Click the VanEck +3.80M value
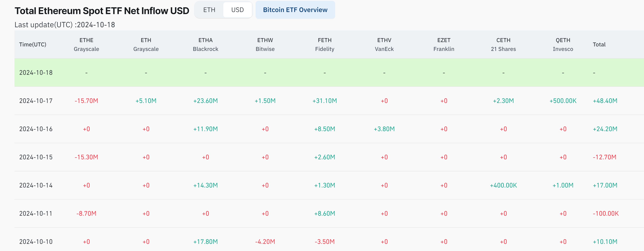The image size is (644, 251). [x=384, y=129]
